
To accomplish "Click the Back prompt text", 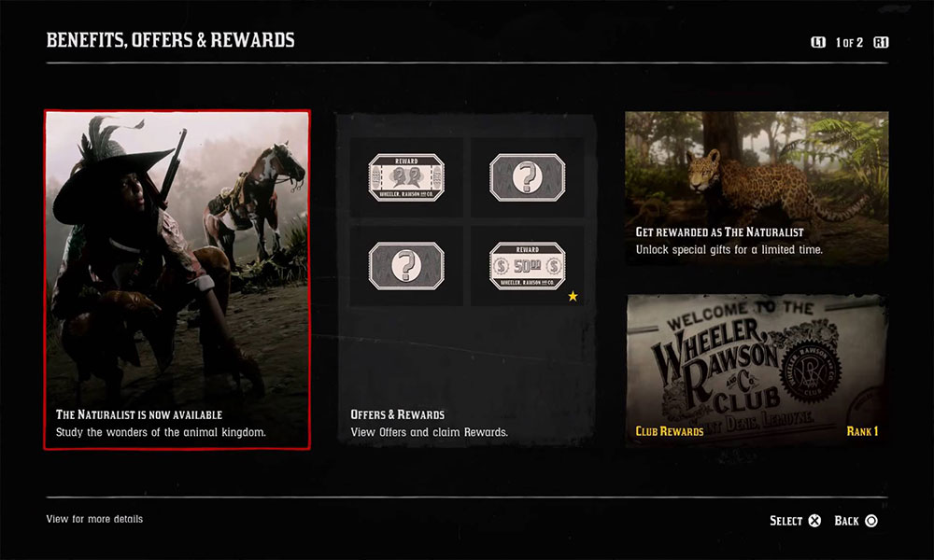I will pyautogui.click(x=846, y=521).
